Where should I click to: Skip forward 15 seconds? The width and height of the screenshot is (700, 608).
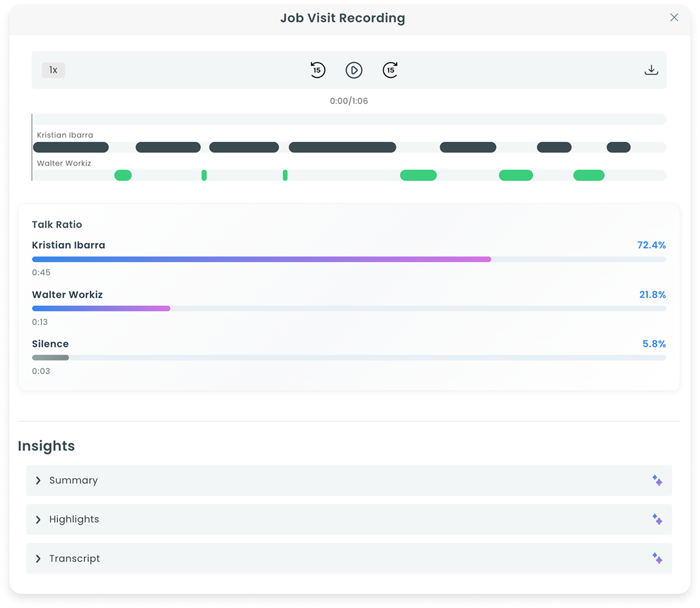pyautogui.click(x=390, y=70)
